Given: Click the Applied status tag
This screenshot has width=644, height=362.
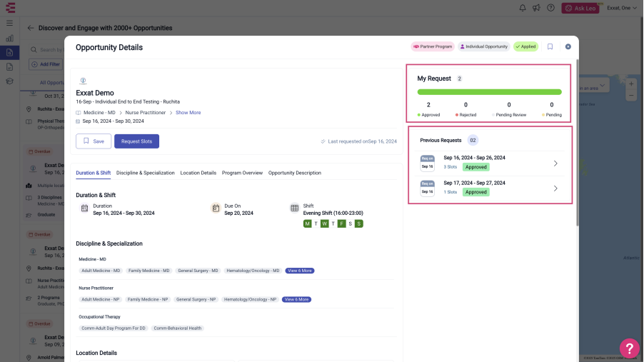Looking at the screenshot, I should [x=525, y=47].
